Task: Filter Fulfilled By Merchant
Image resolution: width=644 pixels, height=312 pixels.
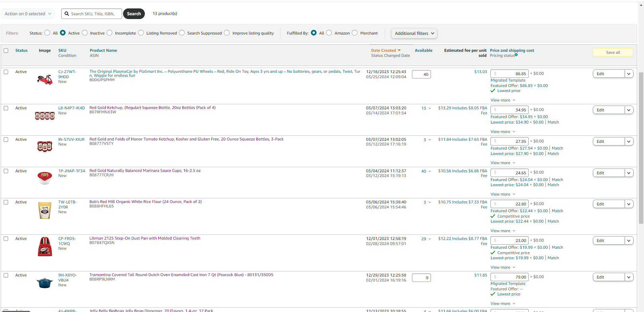Action: click(x=355, y=33)
